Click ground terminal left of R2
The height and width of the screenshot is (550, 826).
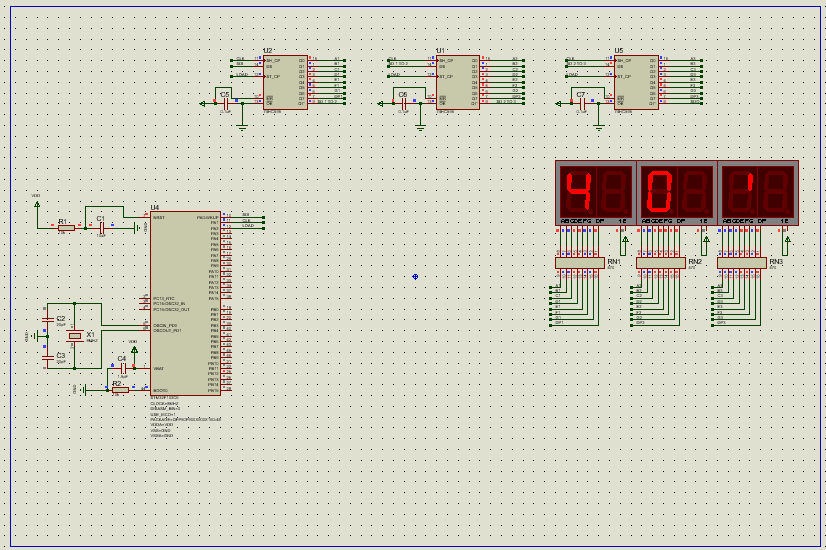click(84, 390)
